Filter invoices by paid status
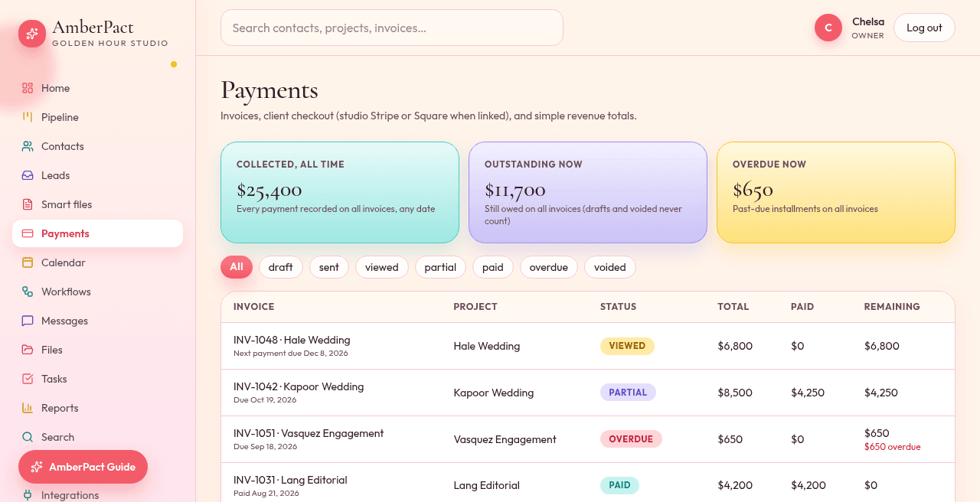 493,267
